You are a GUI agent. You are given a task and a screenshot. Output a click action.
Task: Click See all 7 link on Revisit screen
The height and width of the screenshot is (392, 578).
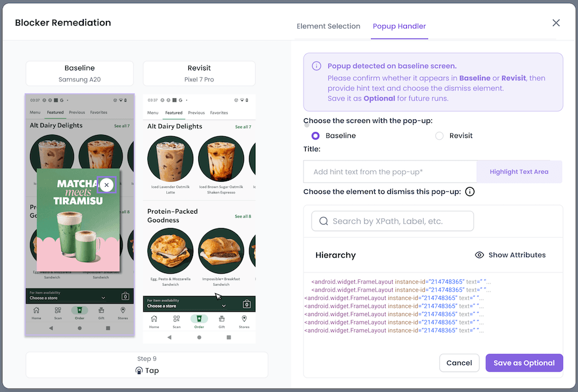tap(243, 127)
